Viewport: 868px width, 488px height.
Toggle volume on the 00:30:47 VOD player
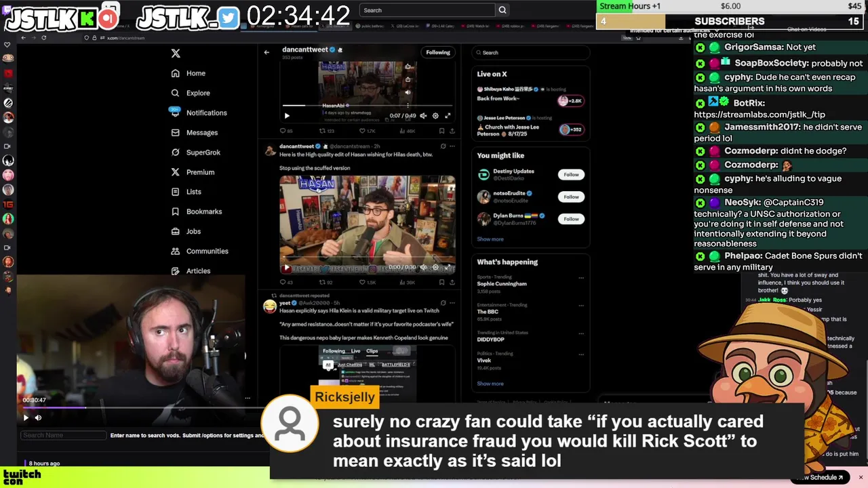(x=38, y=418)
